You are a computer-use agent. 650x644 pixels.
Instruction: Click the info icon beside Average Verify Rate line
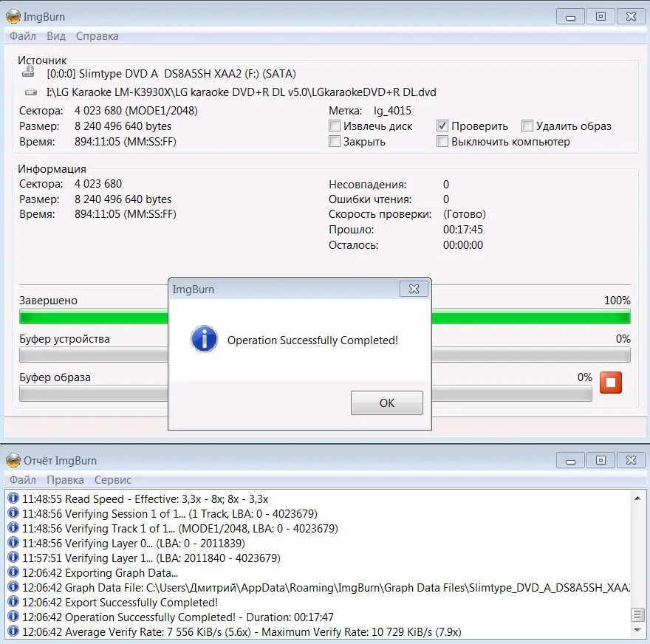point(13,631)
